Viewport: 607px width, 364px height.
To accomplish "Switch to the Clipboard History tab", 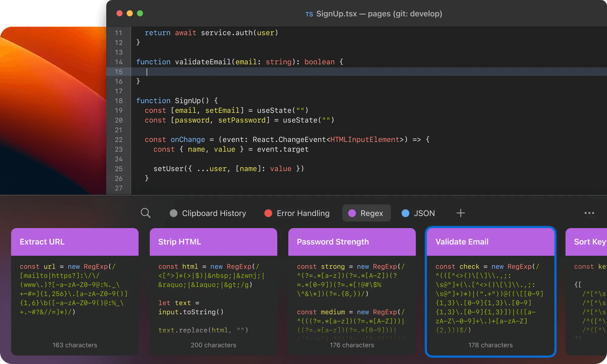I will coord(214,213).
